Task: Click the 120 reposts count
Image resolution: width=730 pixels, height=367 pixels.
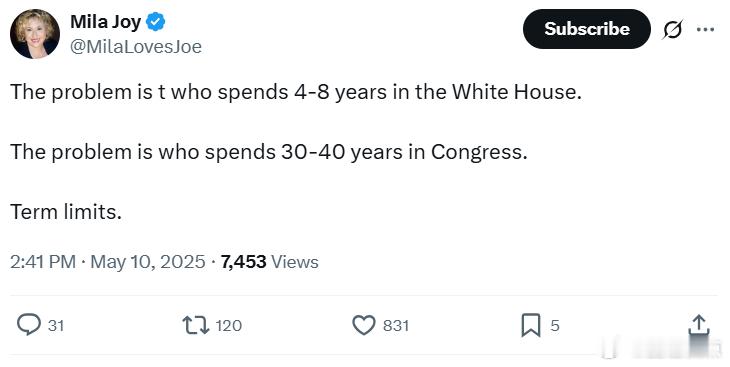Action: tap(229, 326)
